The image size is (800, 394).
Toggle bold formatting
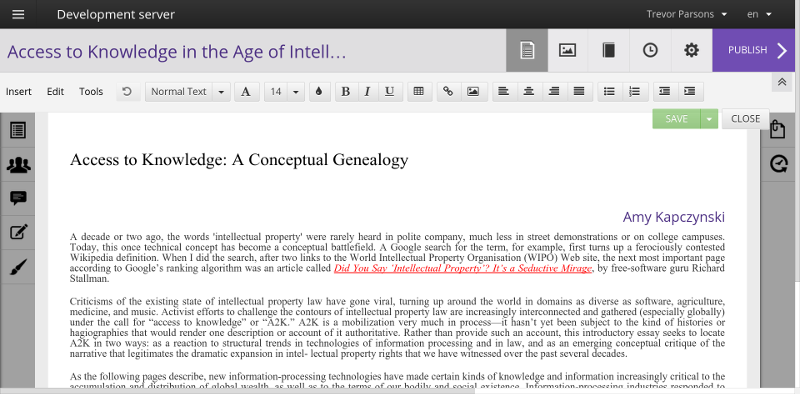click(345, 92)
